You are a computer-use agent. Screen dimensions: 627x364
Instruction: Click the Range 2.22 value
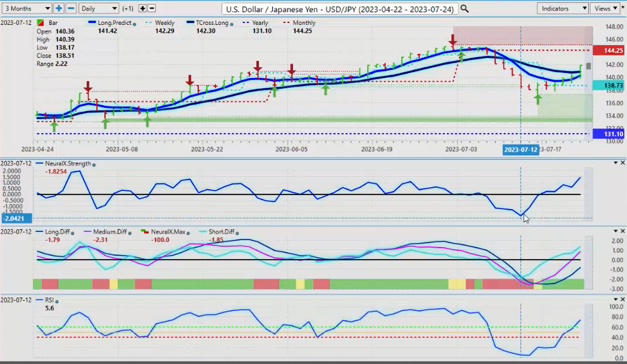[61, 64]
